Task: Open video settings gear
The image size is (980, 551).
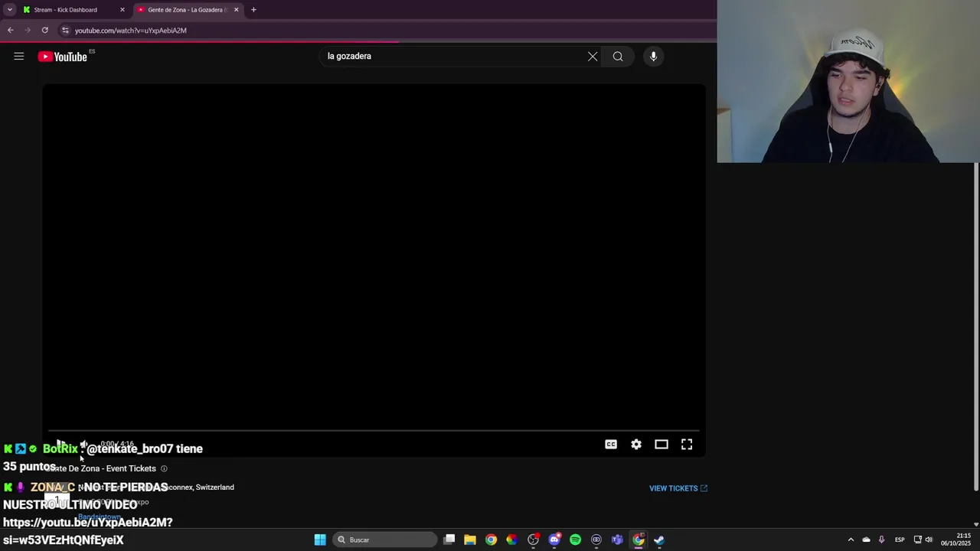Action: (x=636, y=444)
